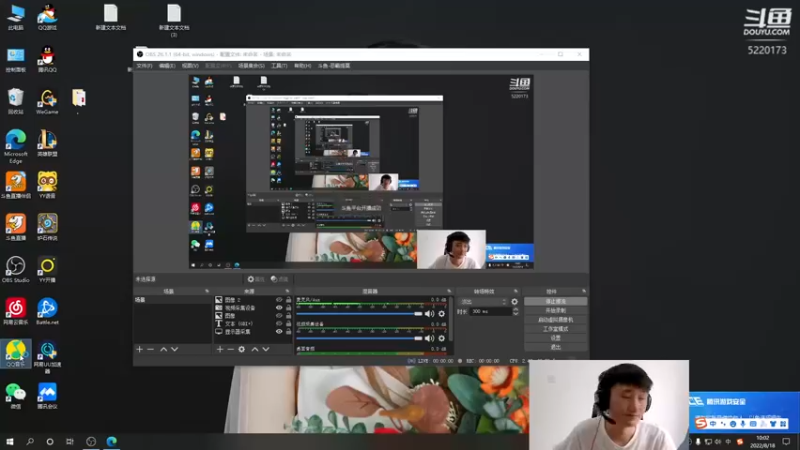Screen dimensions: 800x450
Task: Open transition properties gear icon
Action: click(x=514, y=302)
